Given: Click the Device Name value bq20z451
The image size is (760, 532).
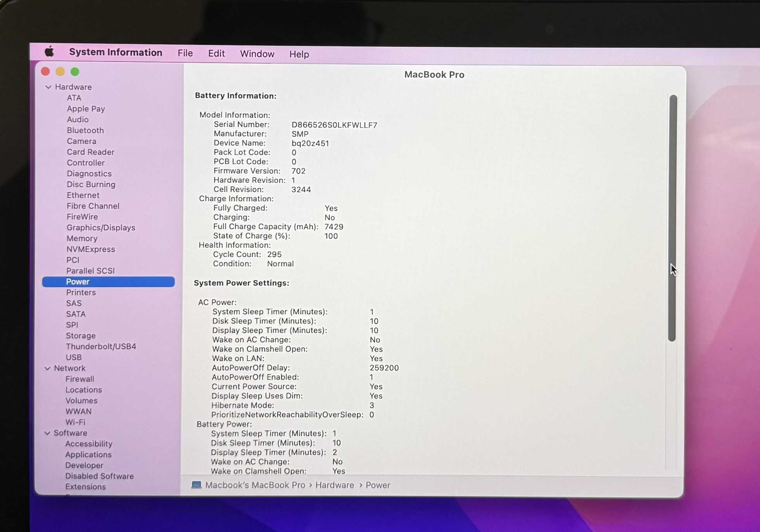Looking at the screenshot, I should coord(310,143).
